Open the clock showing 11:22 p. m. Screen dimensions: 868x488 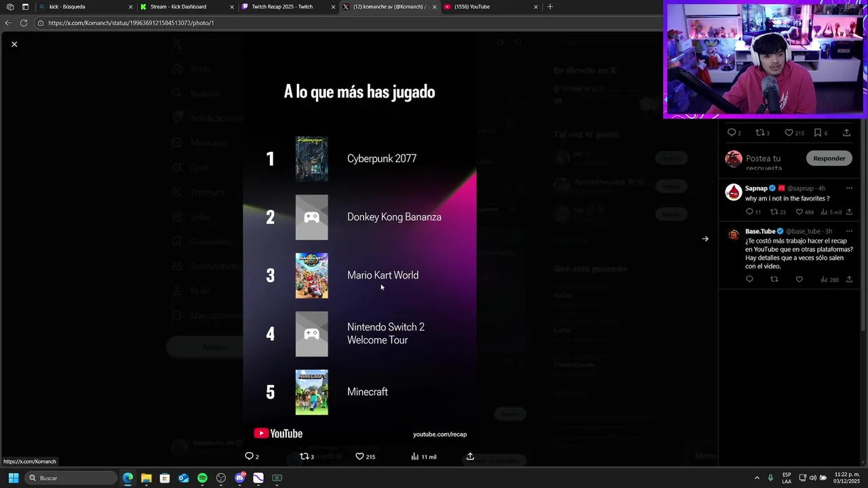pyautogui.click(x=846, y=478)
